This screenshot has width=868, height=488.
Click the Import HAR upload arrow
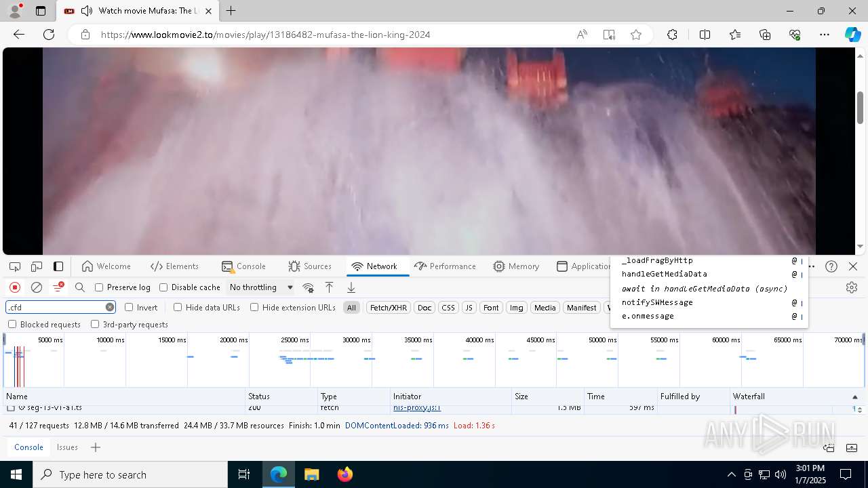pyautogui.click(x=330, y=287)
